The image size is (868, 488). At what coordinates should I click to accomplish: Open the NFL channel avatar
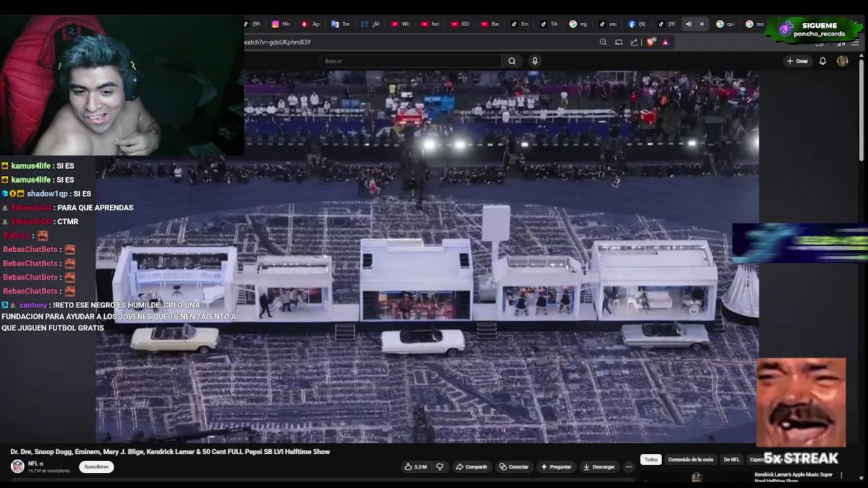18,466
